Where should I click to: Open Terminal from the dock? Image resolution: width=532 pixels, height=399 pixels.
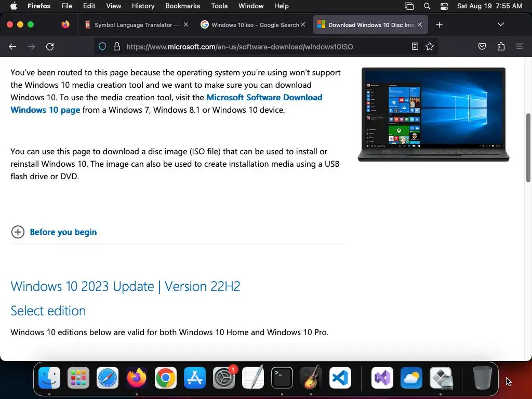click(x=282, y=378)
